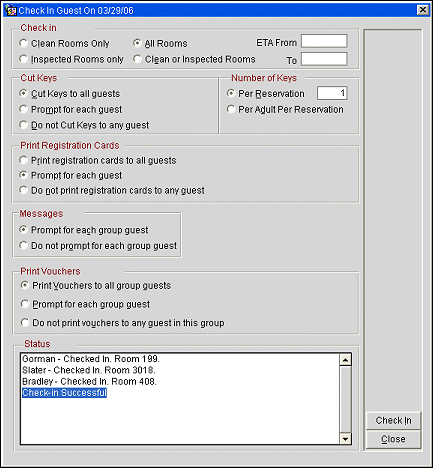Click the number of keys field
Image resolution: width=433 pixels, height=468 pixels.
tap(332, 93)
